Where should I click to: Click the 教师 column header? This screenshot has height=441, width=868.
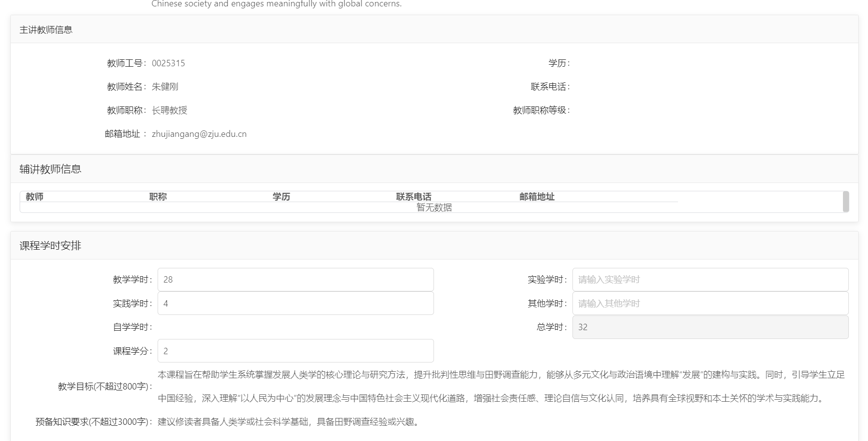click(x=35, y=197)
